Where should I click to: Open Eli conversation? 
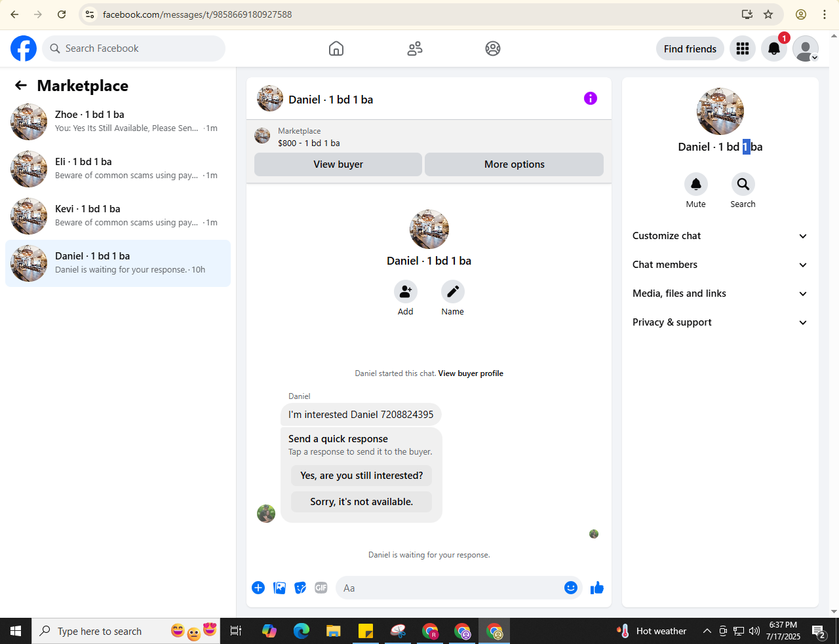[x=118, y=169]
